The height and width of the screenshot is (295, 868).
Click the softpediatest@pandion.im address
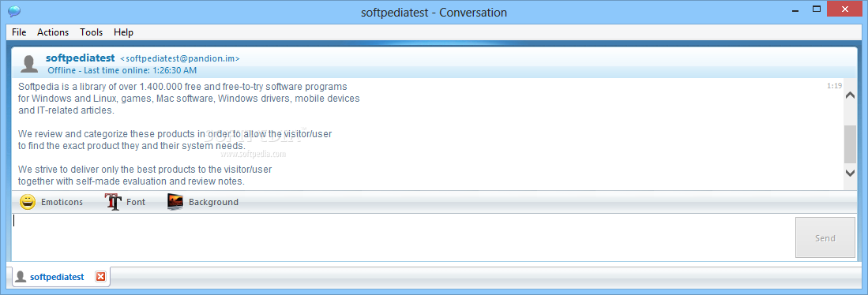pos(180,58)
